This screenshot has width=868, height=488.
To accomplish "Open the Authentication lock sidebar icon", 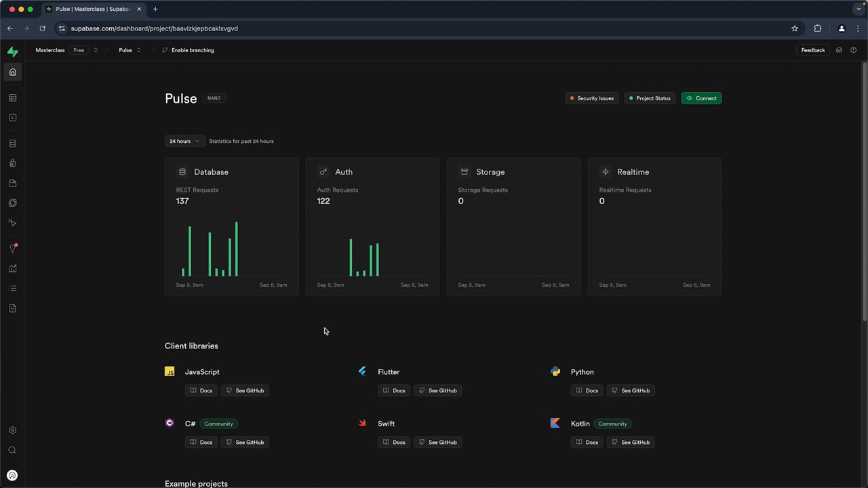I will pos(12,163).
